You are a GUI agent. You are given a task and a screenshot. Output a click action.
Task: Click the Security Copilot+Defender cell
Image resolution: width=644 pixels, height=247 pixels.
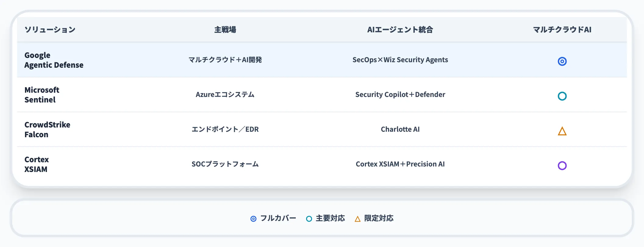[400, 95]
